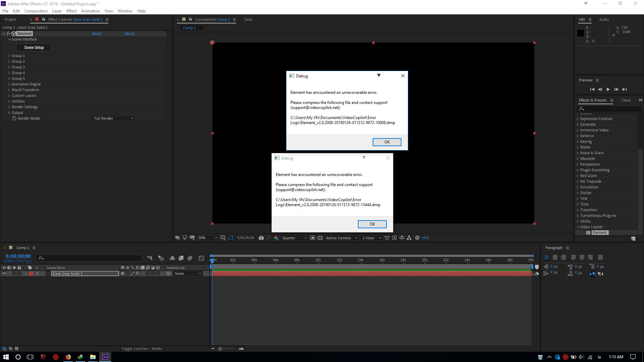
Task: Open Effects & Presets panel menu
Action: tap(612, 101)
